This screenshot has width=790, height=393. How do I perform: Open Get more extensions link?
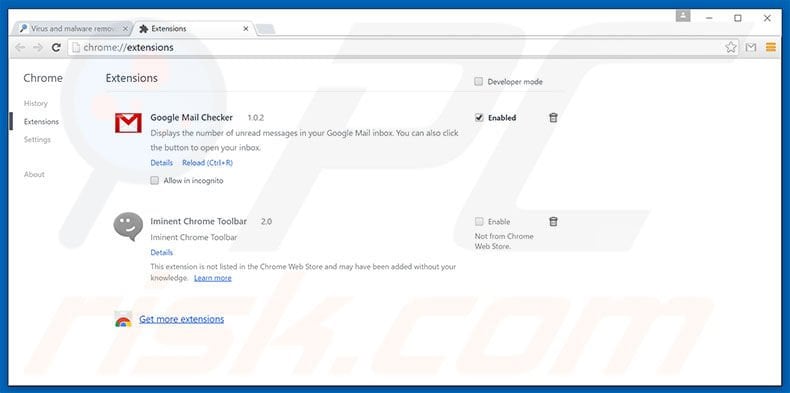tap(181, 319)
